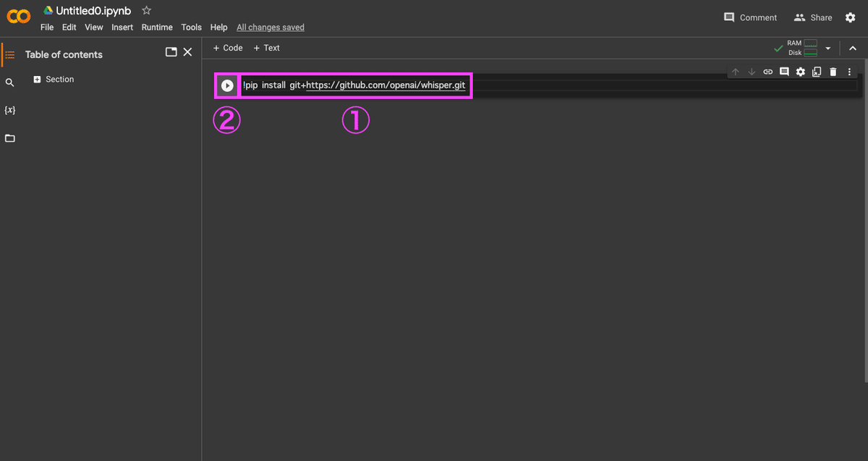Viewport: 868px width, 461px height.
Task: Click the whisper.git GitHub URL in the cell
Action: point(386,85)
